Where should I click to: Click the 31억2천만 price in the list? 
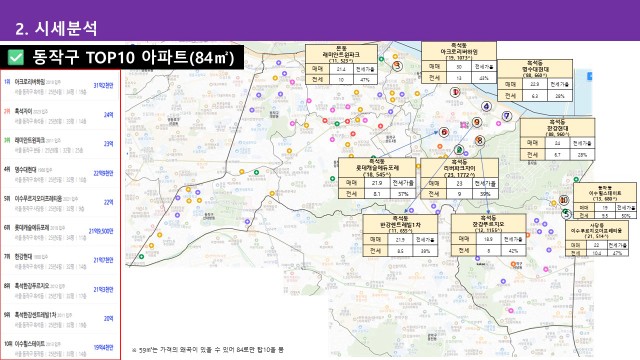[x=103, y=86]
